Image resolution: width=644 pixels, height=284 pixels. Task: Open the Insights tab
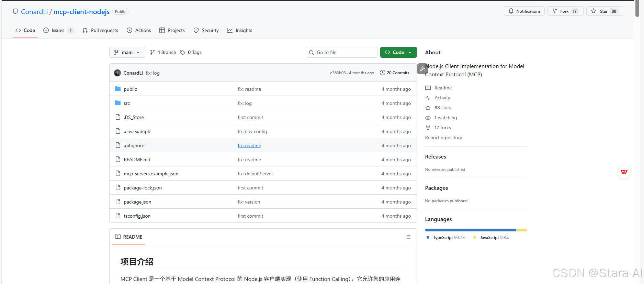[x=240, y=30]
